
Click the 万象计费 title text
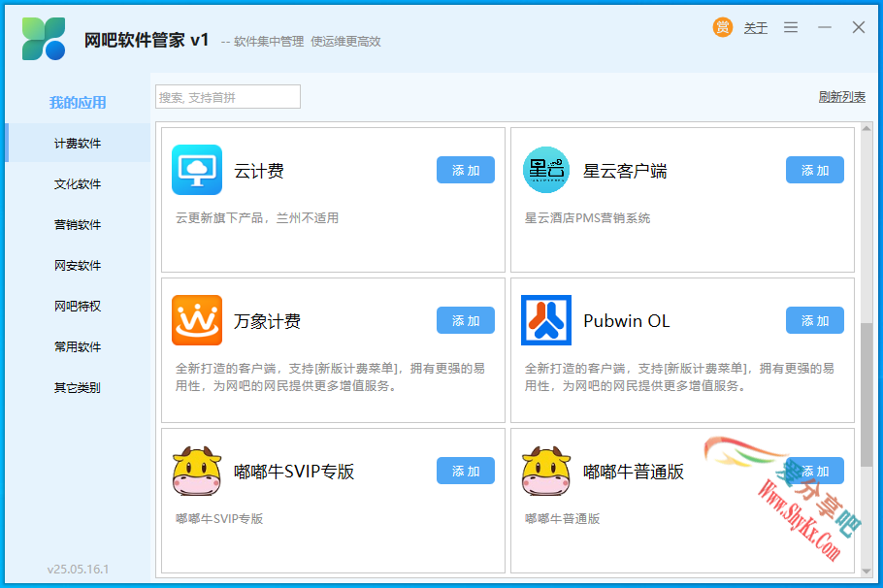[268, 321]
